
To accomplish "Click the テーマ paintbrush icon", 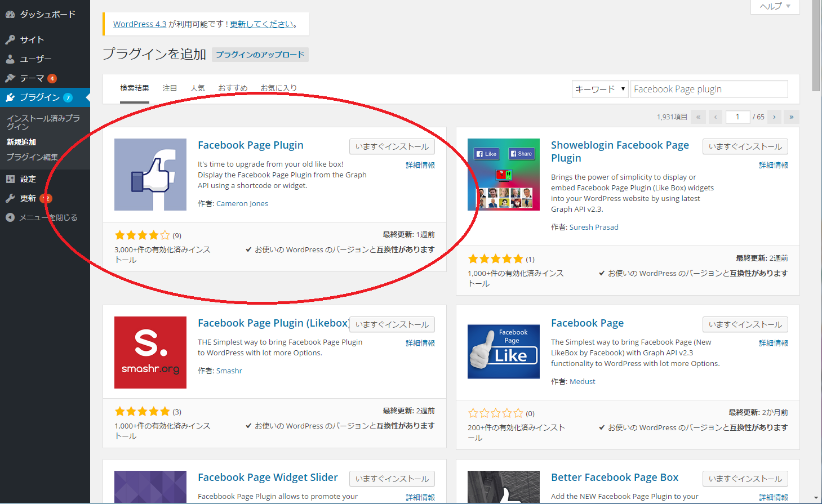I will 10,78.
